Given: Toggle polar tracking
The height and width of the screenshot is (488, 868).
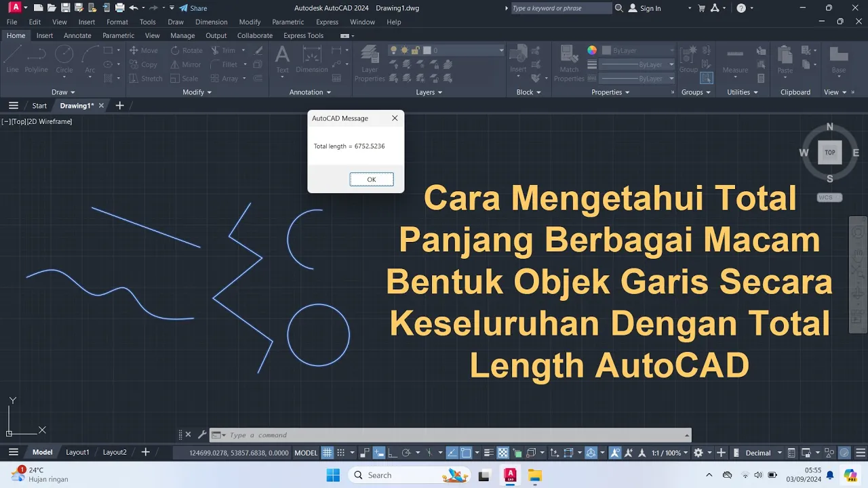Looking at the screenshot, I should pos(406,453).
